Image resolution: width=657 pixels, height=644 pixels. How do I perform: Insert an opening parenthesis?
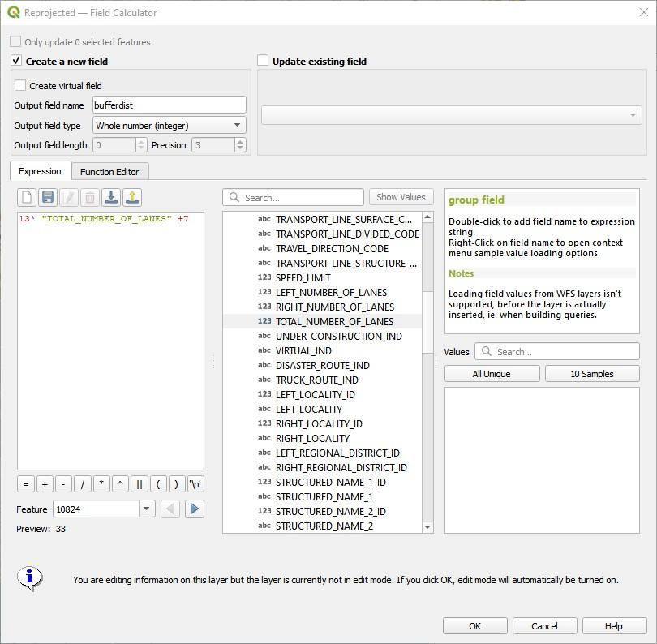tap(158, 484)
